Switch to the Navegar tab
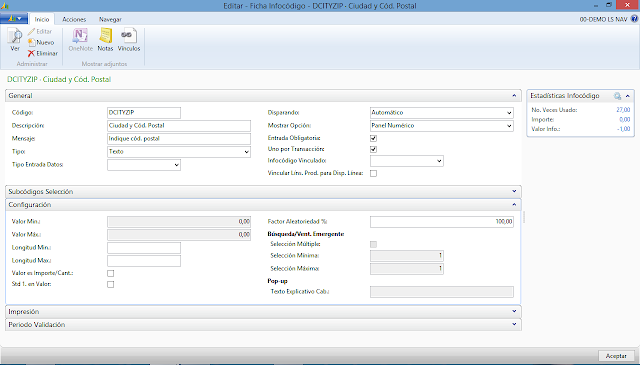The image size is (640, 365). [x=110, y=19]
